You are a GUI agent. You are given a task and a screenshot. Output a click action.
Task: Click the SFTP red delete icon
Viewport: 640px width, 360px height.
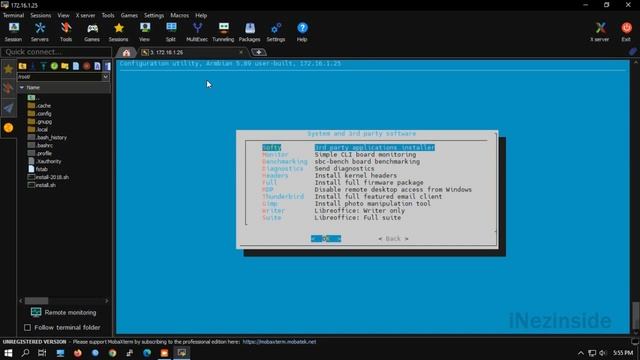pos(86,66)
